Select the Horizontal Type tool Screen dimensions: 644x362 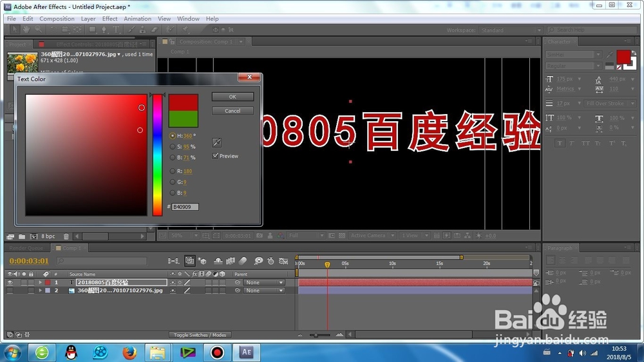[x=116, y=30]
